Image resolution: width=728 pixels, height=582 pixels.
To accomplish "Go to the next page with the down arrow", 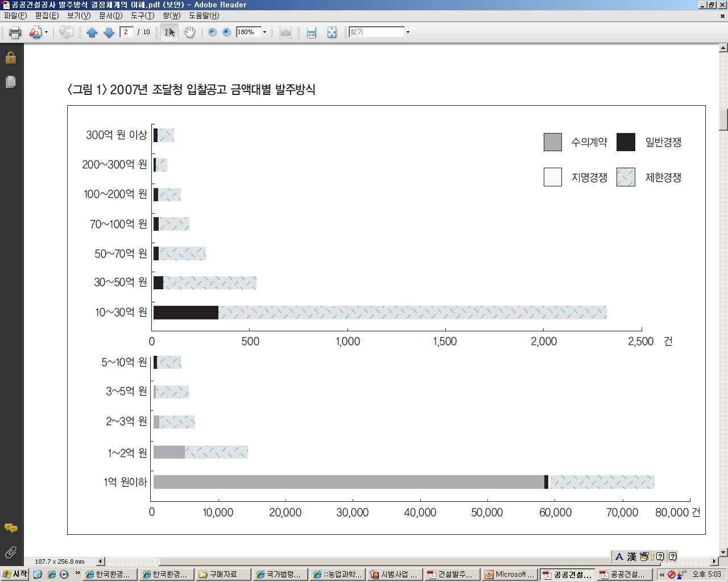I will tap(109, 32).
